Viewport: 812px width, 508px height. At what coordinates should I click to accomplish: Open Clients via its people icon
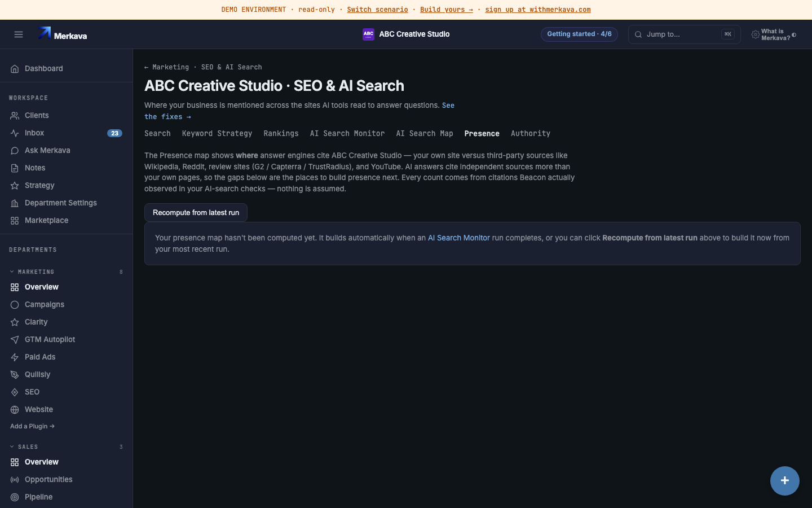(x=15, y=116)
